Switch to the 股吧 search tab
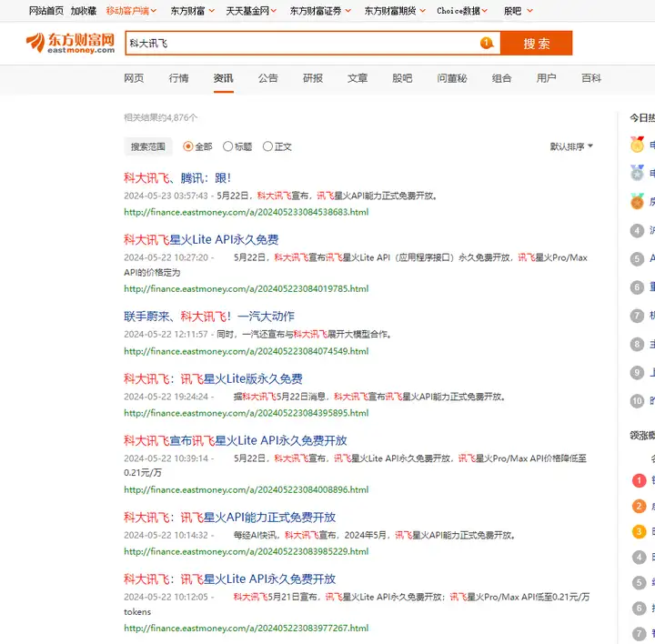This screenshot has width=655, height=644. [402, 78]
